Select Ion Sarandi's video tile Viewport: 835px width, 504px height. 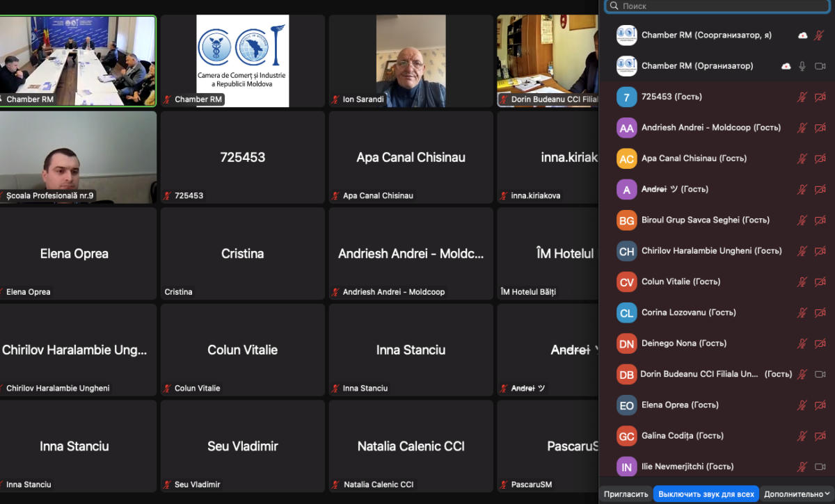tap(411, 61)
